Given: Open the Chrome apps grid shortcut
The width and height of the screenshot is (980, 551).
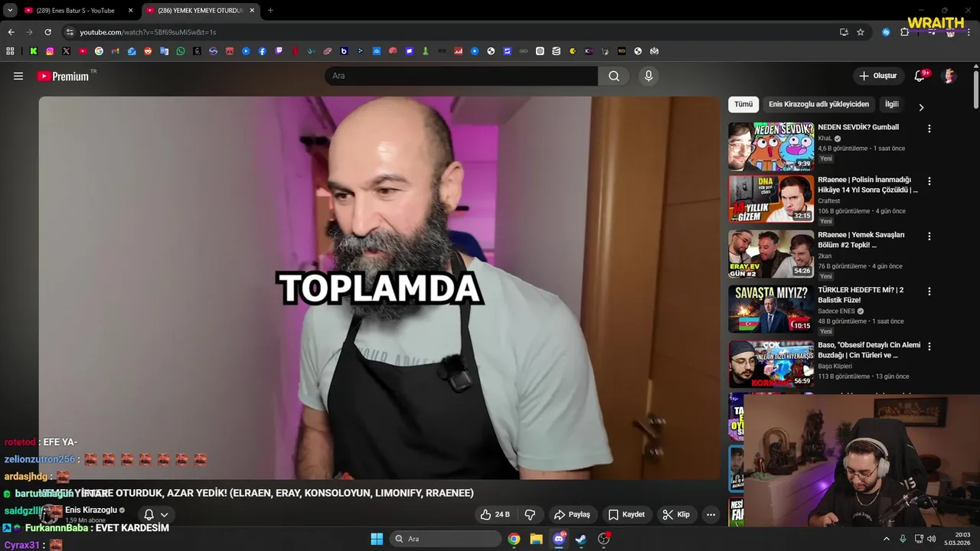Looking at the screenshot, I should click(10, 51).
